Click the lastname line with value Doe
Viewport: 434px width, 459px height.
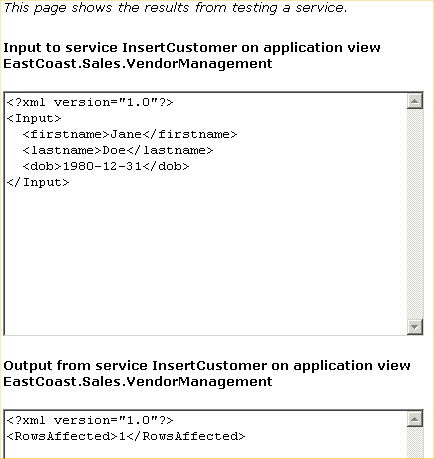pos(118,150)
